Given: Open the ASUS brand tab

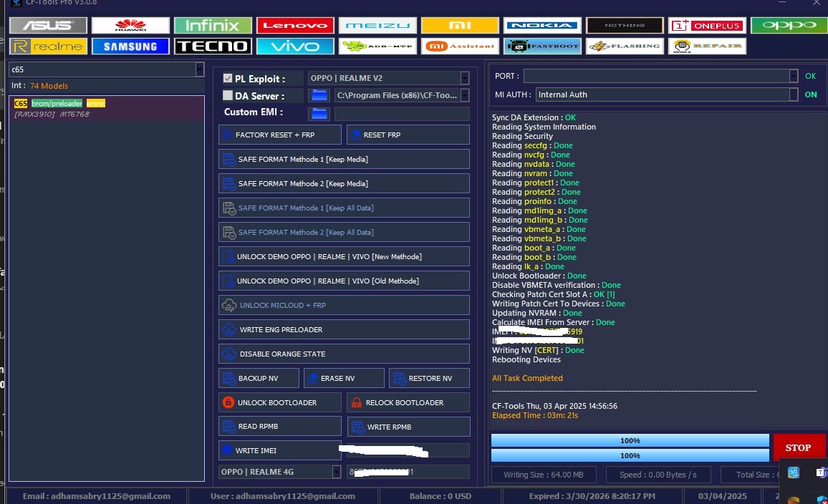Looking at the screenshot, I should (x=48, y=25).
